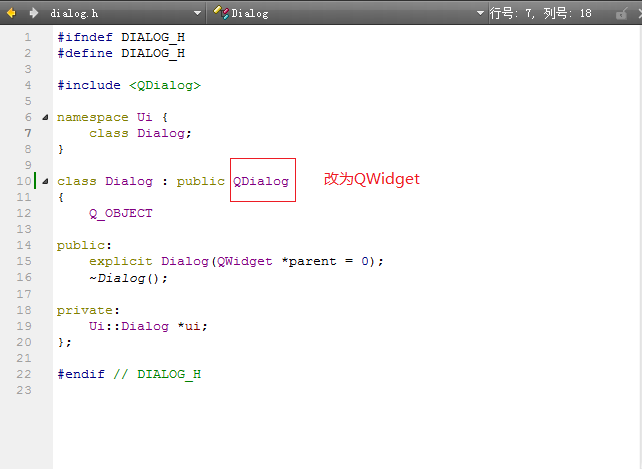The height and width of the screenshot is (469, 642).
Task: Click the Dialog class symbol icon
Action: (221, 13)
